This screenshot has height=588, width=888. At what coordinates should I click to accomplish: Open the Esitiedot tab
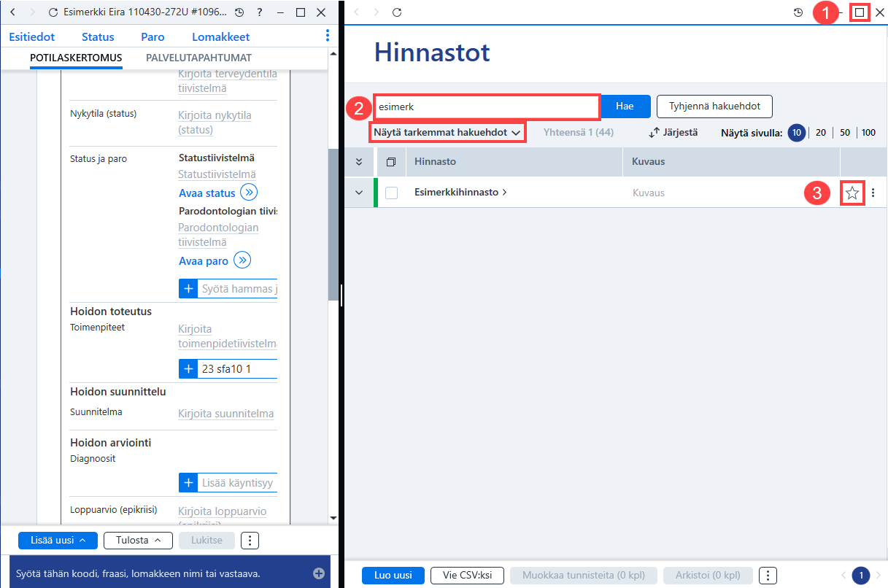pyautogui.click(x=31, y=36)
